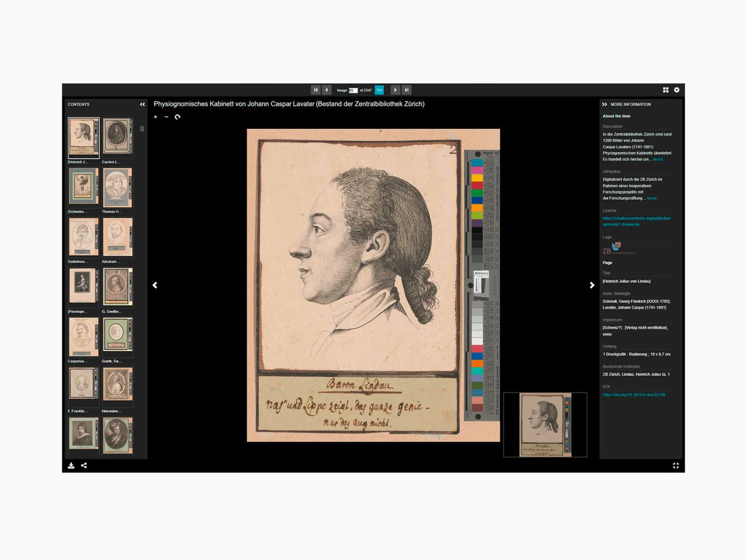Go to the previous image in header
This screenshot has width=747, height=560.
click(327, 90)
